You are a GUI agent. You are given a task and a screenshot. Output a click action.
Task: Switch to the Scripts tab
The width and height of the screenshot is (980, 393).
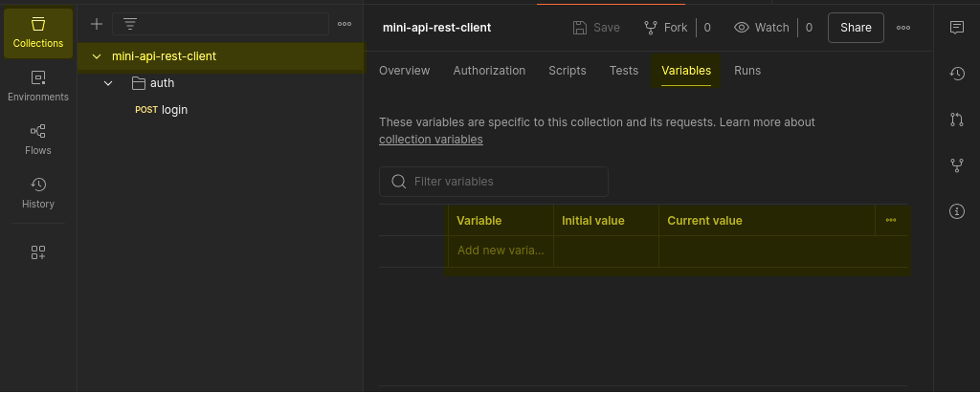tap(568, 71)
